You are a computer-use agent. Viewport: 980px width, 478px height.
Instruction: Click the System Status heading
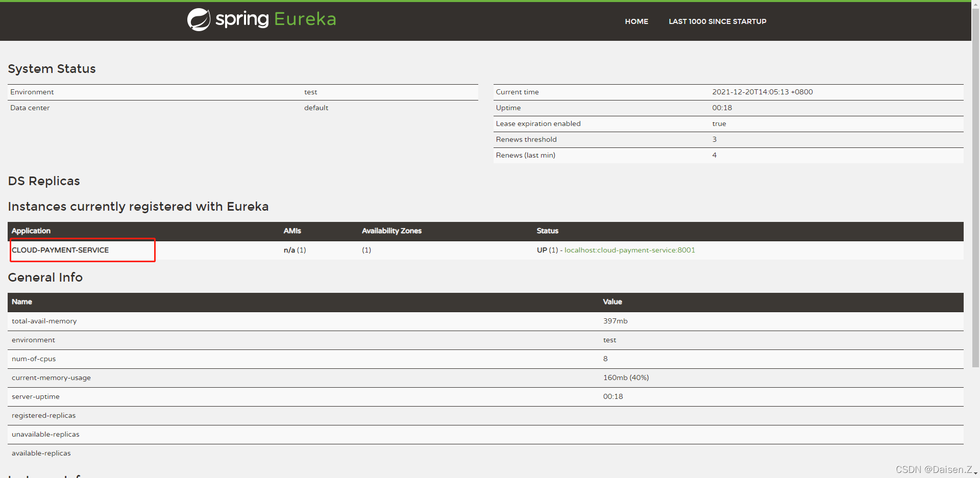click(52, 69)
